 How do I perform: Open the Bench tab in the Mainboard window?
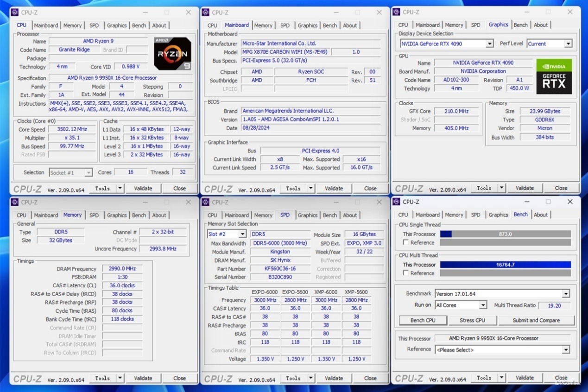(x=330, y=25)
